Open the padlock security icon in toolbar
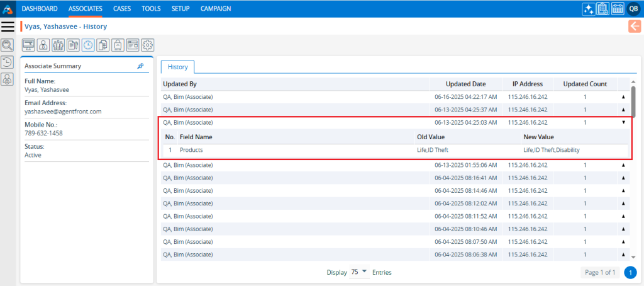 tap(118, 45)
